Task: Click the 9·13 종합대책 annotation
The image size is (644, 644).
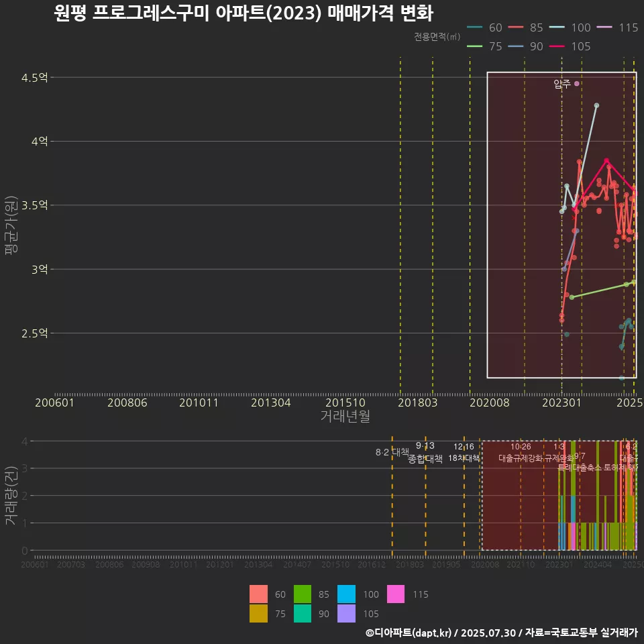Action: (425, 452)
